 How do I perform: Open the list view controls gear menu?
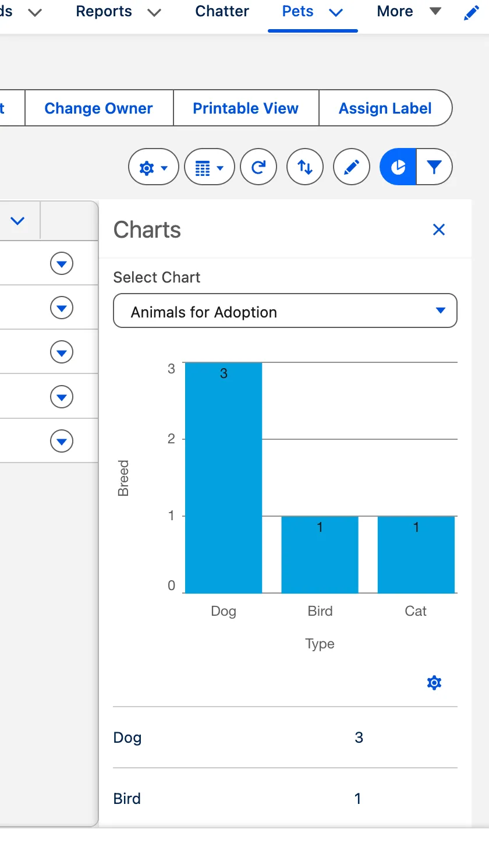[x=153, y=168]
